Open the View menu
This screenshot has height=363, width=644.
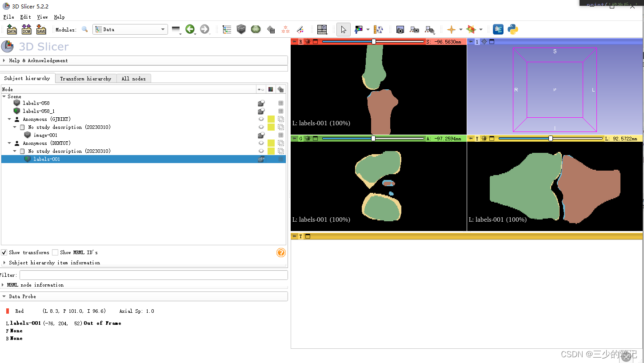42,17
